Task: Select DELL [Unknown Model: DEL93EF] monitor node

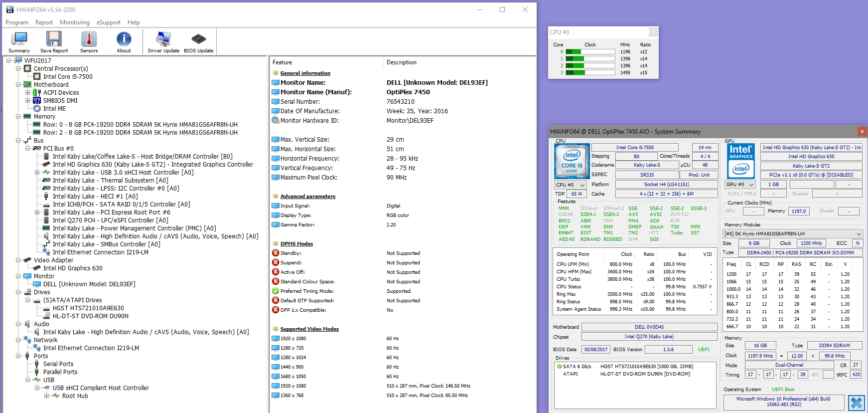Action: coord(89,284)
